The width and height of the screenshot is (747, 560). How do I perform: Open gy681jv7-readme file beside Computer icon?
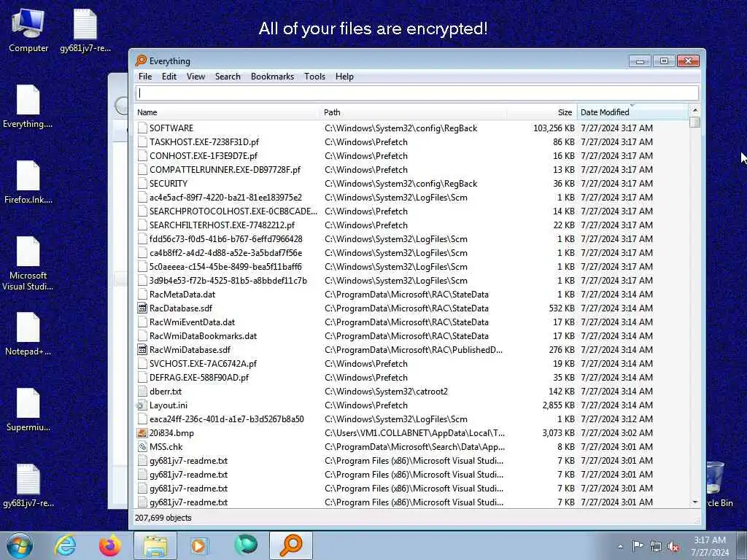(85, 31)
